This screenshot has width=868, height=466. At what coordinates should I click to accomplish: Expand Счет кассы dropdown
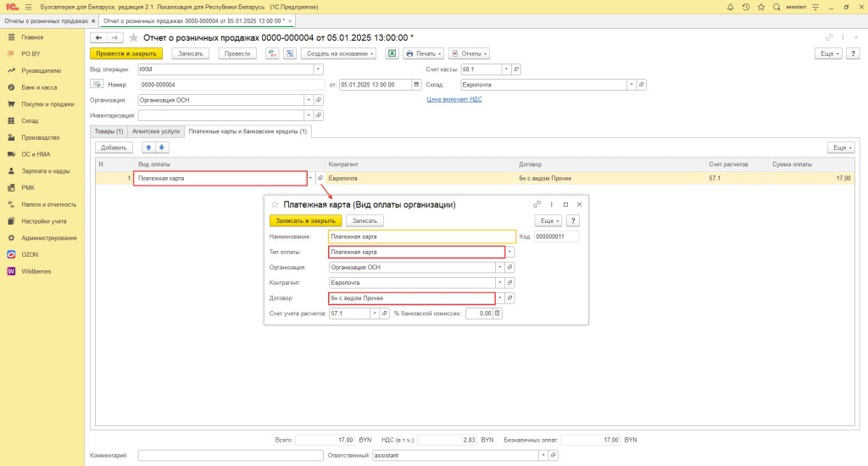click(506, 69)
